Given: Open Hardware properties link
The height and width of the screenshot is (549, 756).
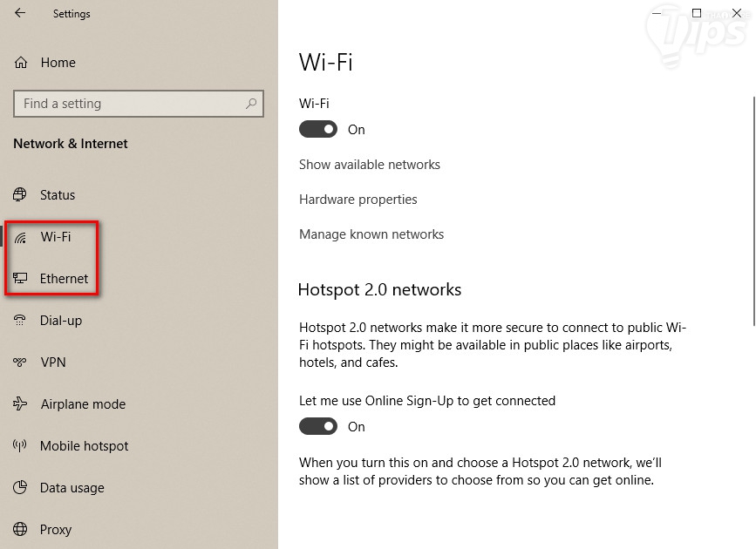Looking at the screenshot, I should 358,200.
